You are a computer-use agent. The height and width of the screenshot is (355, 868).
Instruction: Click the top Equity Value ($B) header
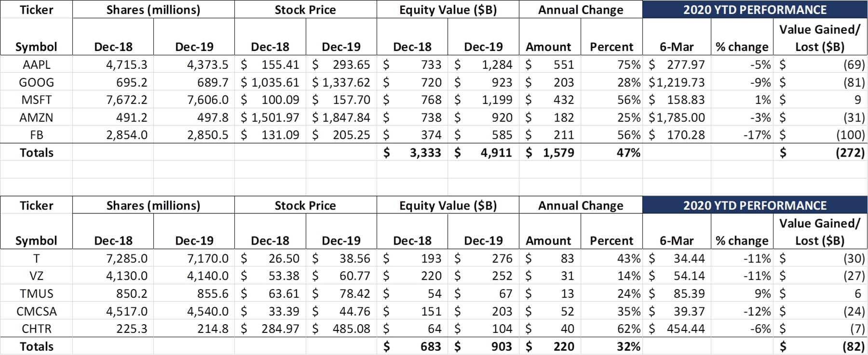[448, 10]
